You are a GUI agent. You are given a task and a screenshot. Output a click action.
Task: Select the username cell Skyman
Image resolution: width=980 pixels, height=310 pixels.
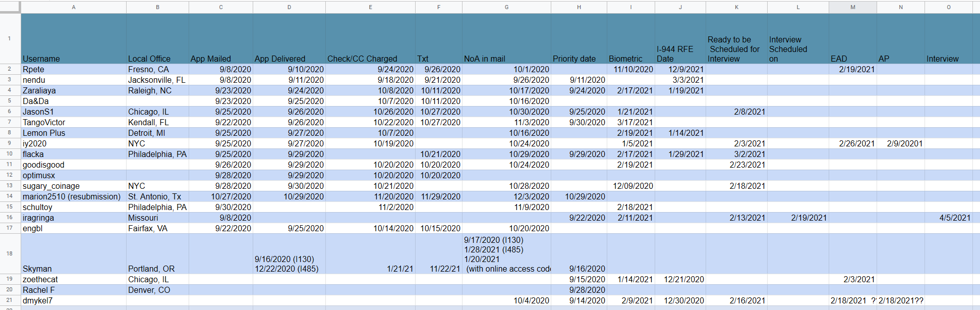point(74,253)
